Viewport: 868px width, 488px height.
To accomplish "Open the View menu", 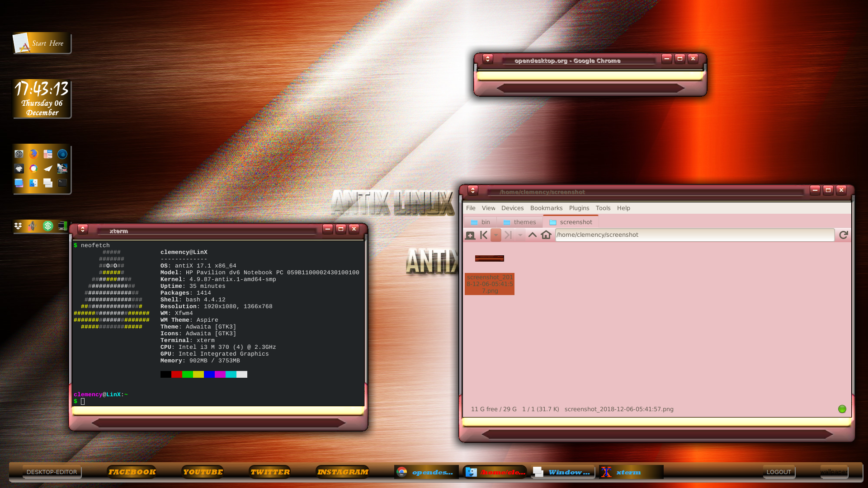I will (488, 208).
